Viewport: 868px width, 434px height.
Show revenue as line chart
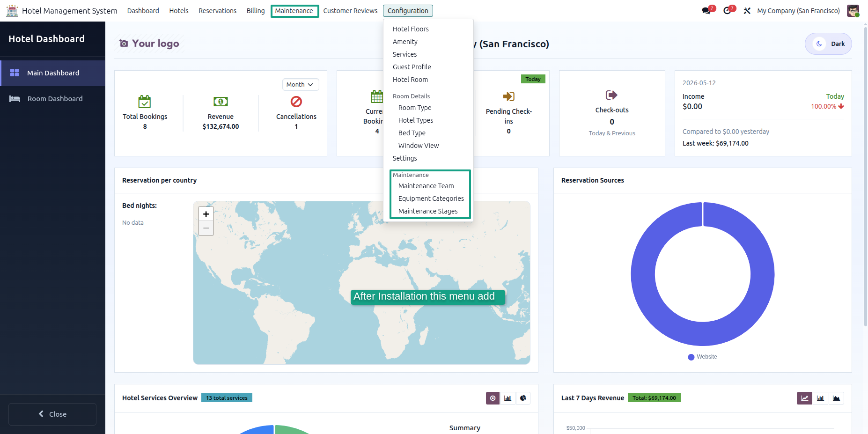804,398
